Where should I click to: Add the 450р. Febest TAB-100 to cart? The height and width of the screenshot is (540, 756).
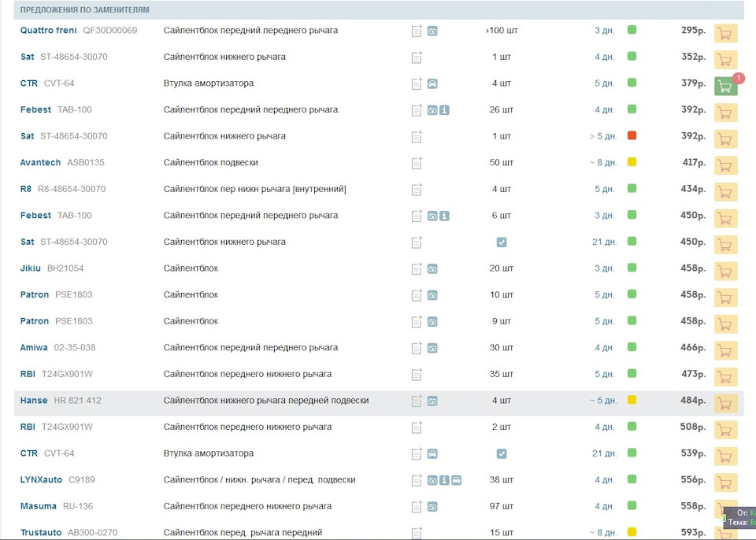point(725,219)
